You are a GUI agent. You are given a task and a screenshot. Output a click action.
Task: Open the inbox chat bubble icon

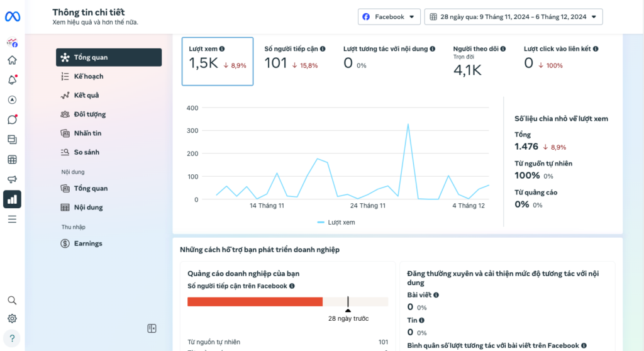click(13, 119)
